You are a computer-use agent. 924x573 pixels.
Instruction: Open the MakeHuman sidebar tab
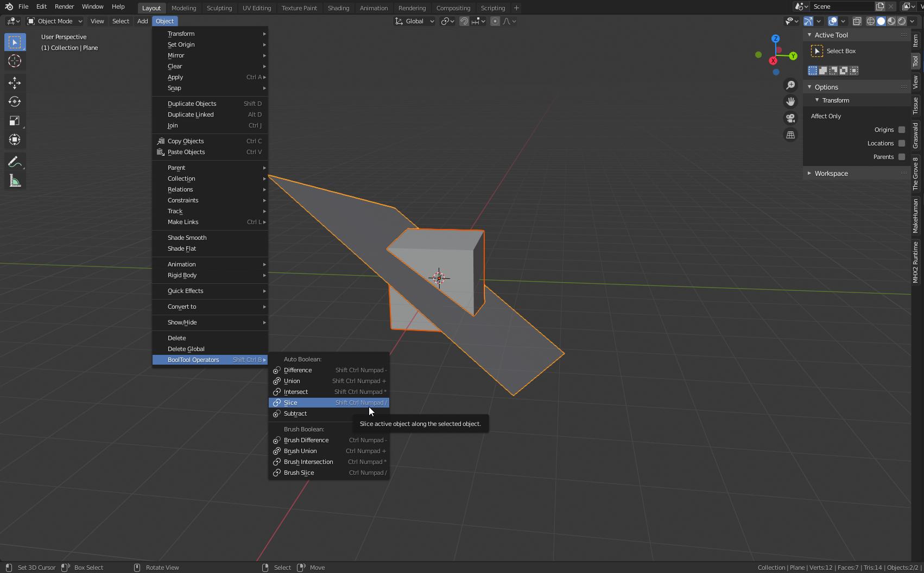(x=916, y=215)
